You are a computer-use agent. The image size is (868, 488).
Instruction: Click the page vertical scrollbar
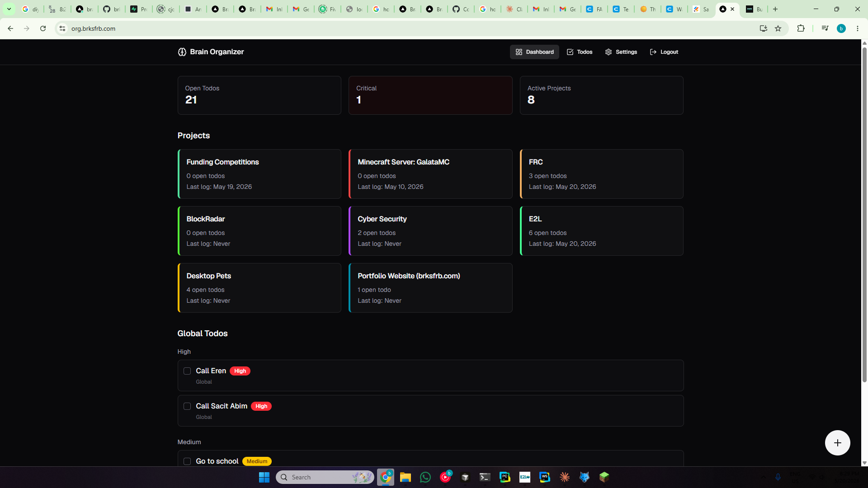pos(864,215)
